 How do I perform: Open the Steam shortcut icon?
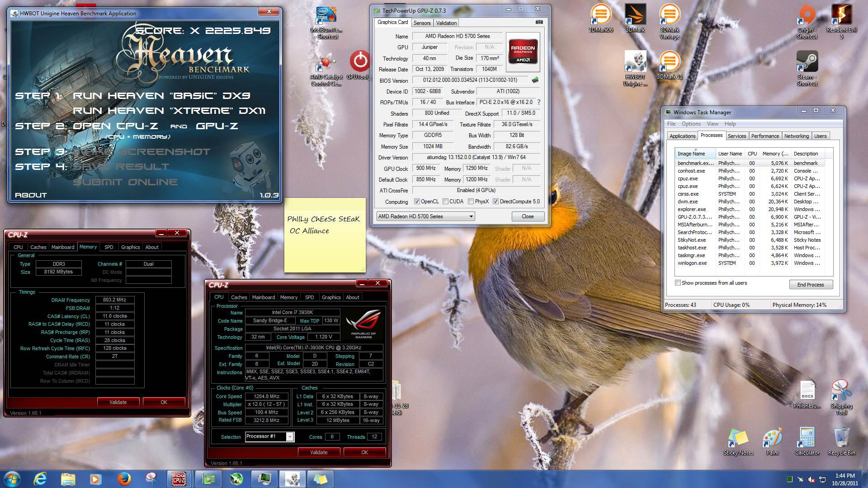[807, 68]
